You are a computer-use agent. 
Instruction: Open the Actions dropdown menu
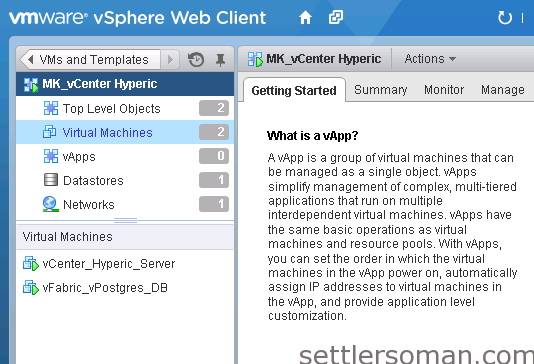point(430,59)
